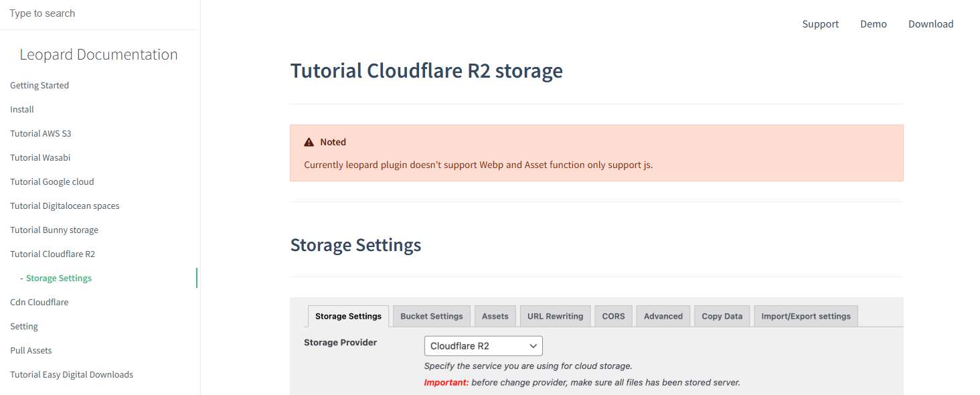Open the Tutorial Wasabi page

click(40, 158)
